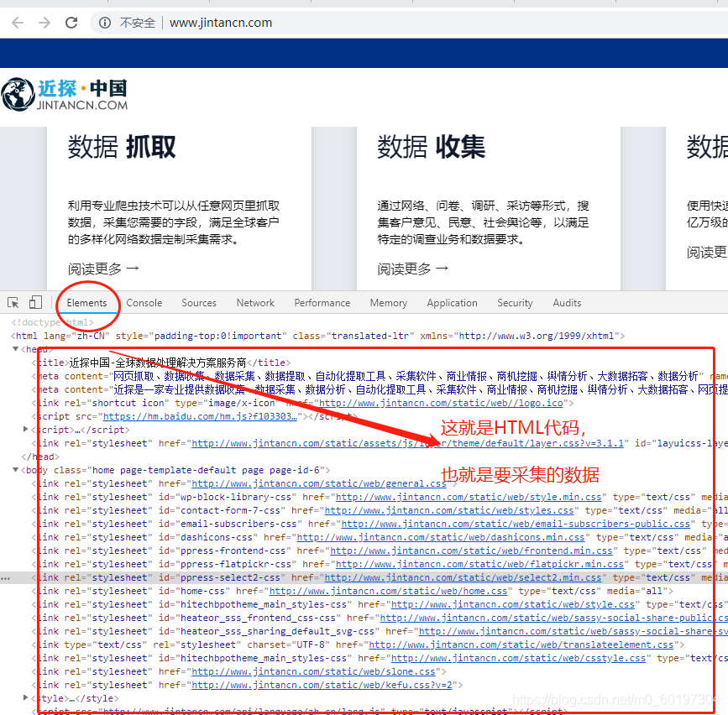Open the Network tab

pos(255,302)
